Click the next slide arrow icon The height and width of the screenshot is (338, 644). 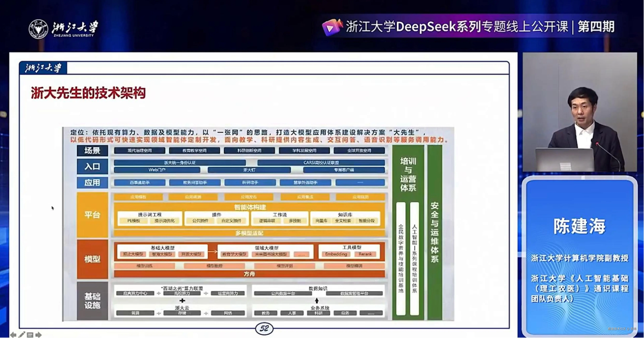(39, 334)
